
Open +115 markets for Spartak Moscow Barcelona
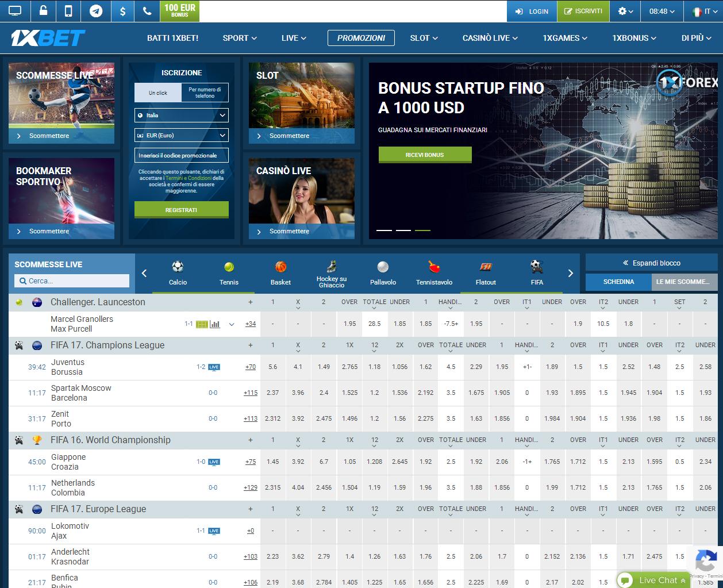pyautogui.click(x=251, y=393)
